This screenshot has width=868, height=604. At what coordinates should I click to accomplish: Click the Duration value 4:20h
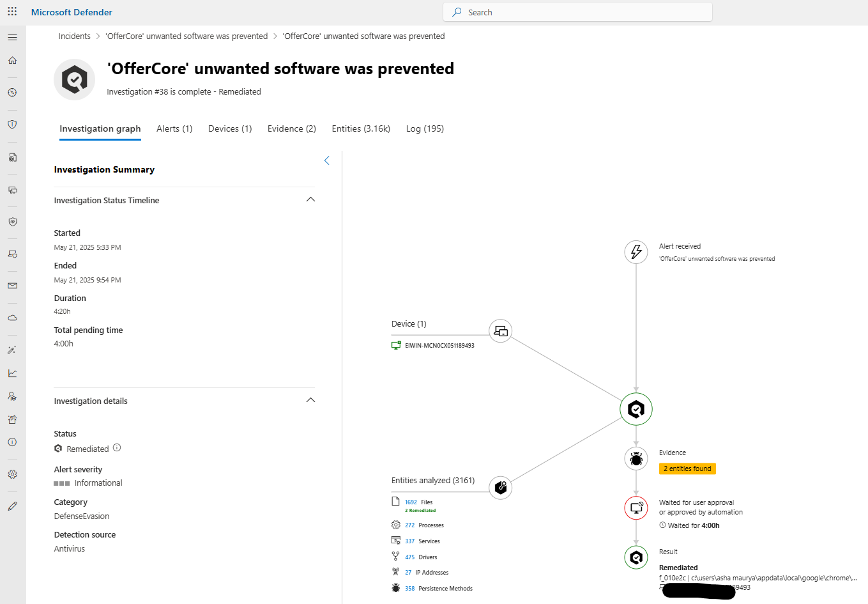(63, 311)
